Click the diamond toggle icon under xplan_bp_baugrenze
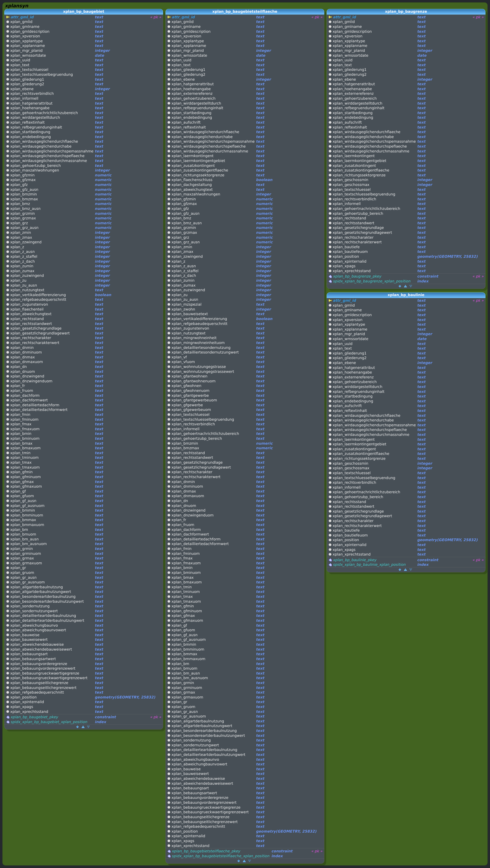The height and width of the screenshot is (868, 490). click(x=400, y=286)
